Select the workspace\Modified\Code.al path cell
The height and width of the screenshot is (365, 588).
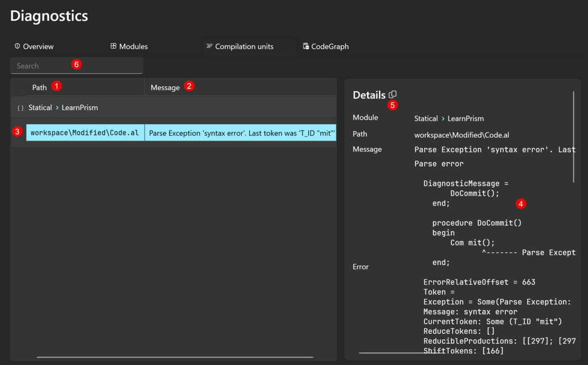85,133
